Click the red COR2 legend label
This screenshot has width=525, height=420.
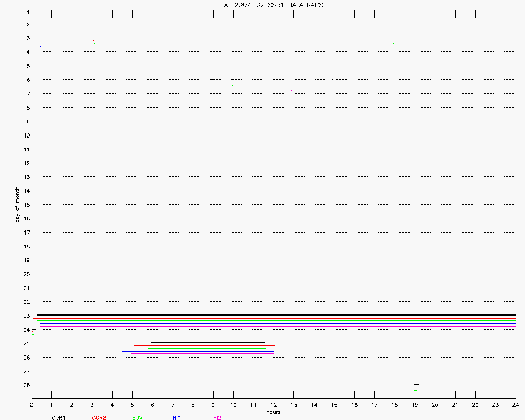[x=99, y=418]
